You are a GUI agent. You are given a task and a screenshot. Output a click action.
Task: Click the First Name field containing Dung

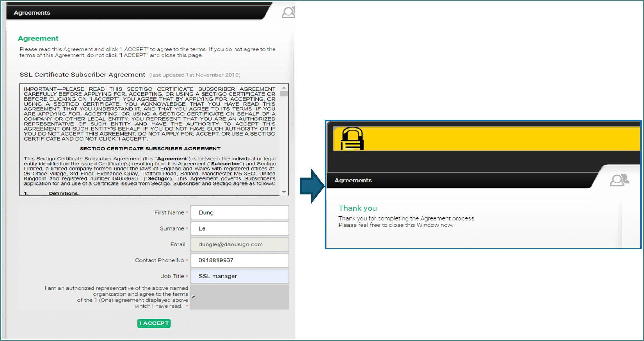pyautogui.click(x=239, y=212)
